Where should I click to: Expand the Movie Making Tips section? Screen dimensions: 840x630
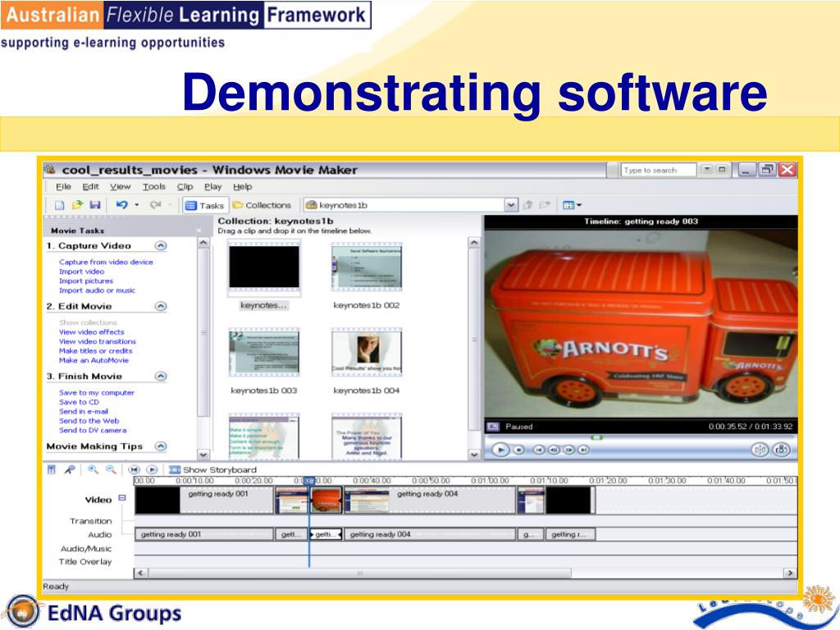click(161, 445)
